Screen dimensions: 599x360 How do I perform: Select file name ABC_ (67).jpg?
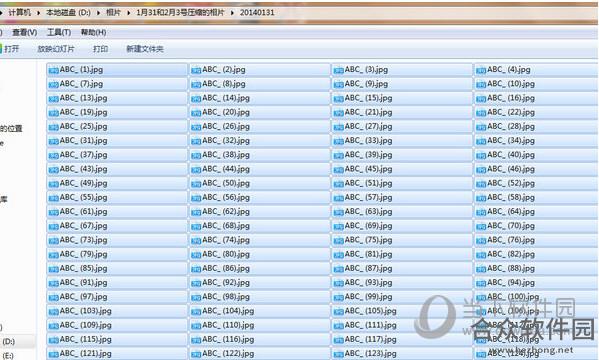[84, 226]
